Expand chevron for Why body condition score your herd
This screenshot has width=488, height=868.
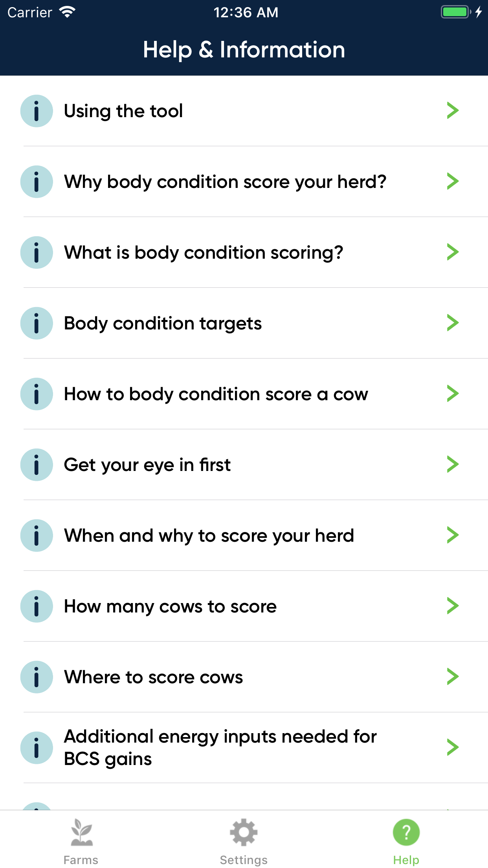tap(453, 182)
